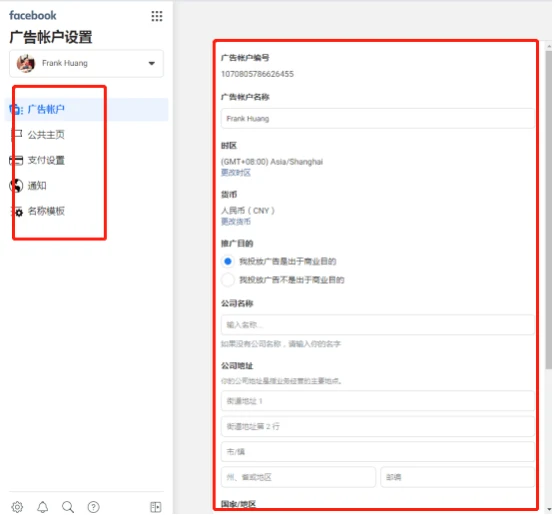Focus the 街道地址第 2 行 field

[377, 426]
